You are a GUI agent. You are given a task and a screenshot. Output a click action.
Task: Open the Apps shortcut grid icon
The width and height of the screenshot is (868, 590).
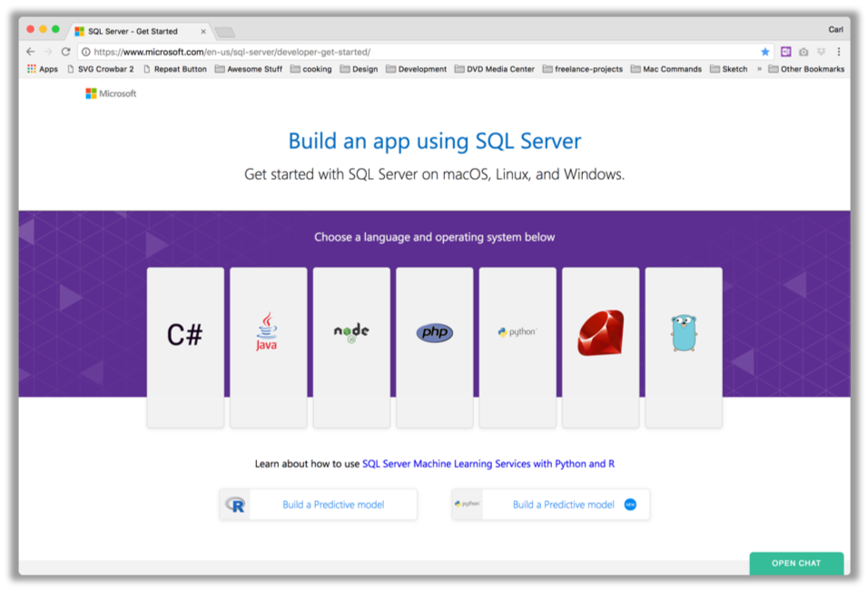32,69
